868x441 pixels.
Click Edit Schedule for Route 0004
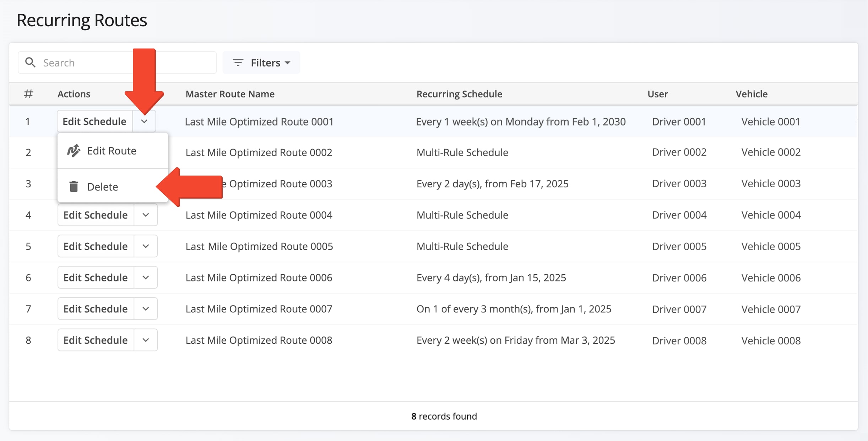point(96,215)
